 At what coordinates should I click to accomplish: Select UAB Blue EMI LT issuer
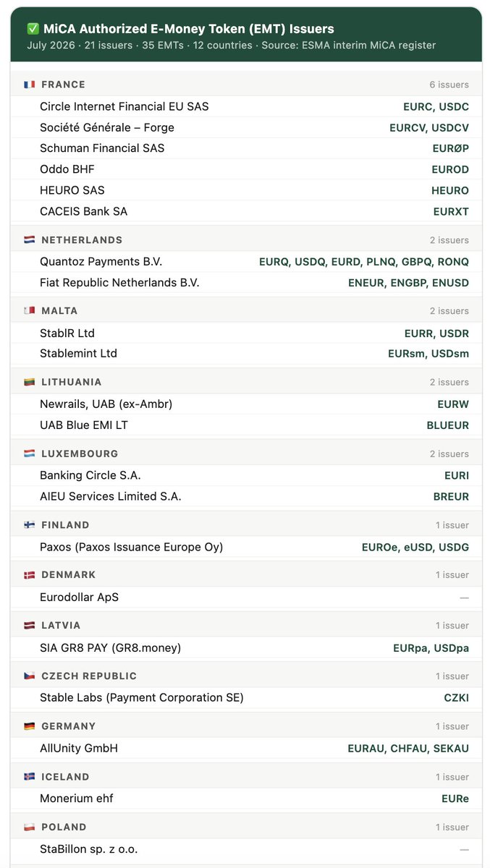tap(84, 425)
